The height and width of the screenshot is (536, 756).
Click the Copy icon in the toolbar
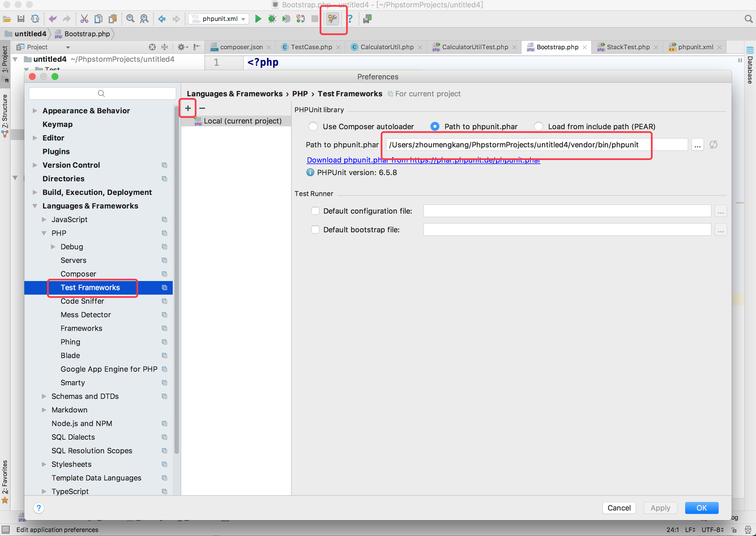point(98,19)
